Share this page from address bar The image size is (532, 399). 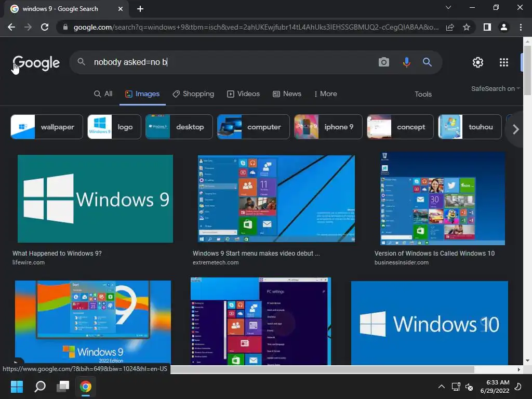pos(450,27)
